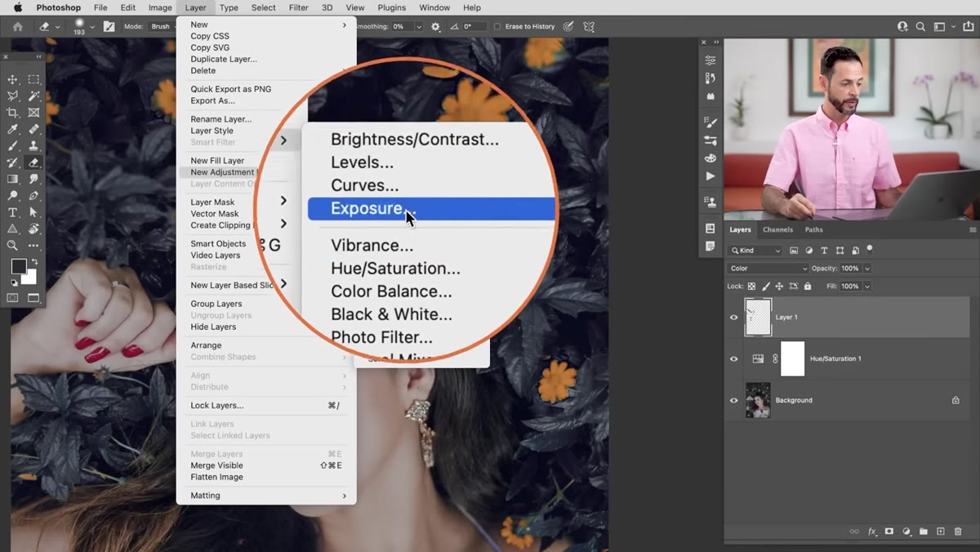
Task: Select the Eyedropper tool
Action: click(13, 129)
